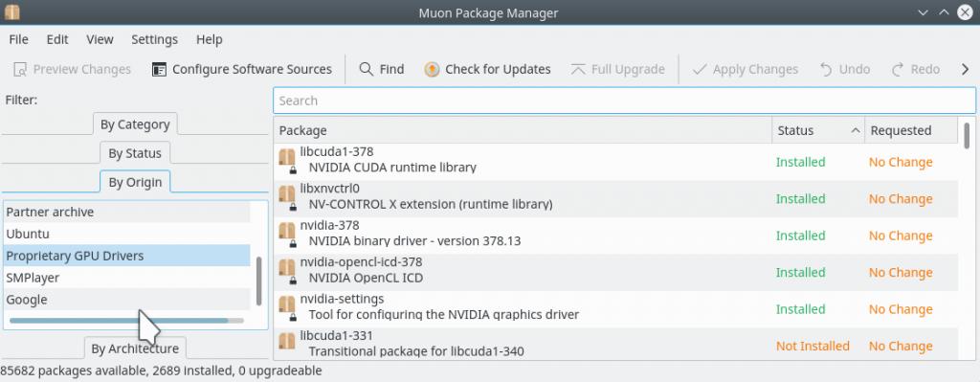The width and height of the screenshot is (980, 382).
Task: Select Proprietary GPU Drivers origin
Action: click(127, 256)
